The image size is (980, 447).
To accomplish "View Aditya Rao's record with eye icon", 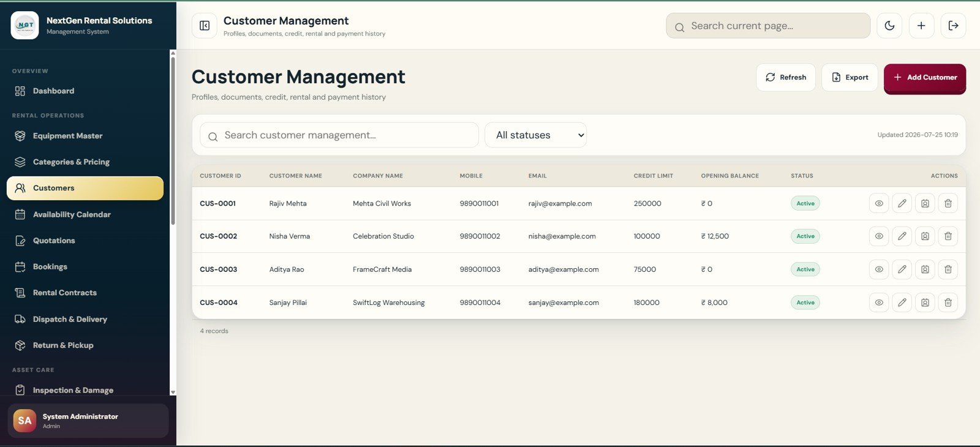I will [879, 269].
